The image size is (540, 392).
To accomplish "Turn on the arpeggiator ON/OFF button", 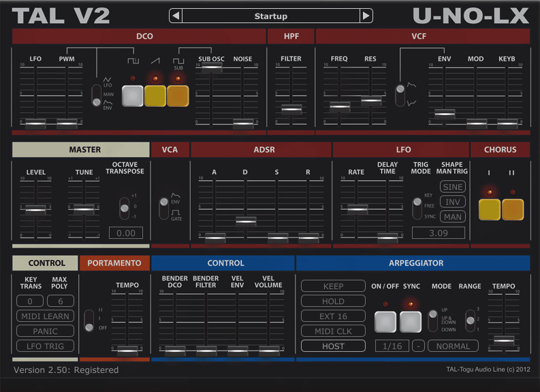I will tap(385, 322).
